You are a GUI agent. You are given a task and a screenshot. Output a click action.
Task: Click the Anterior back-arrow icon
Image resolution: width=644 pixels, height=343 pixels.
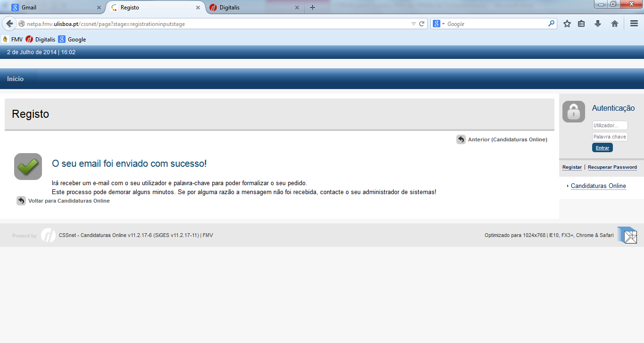pyautogui.click(x=461, y=139)
